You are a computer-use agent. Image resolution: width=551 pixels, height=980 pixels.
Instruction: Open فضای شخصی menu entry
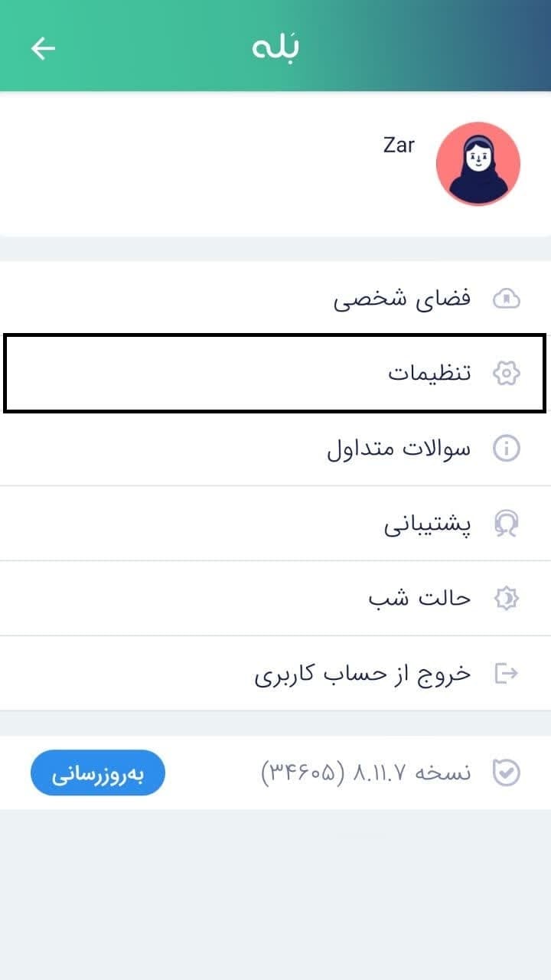point(275,299)
